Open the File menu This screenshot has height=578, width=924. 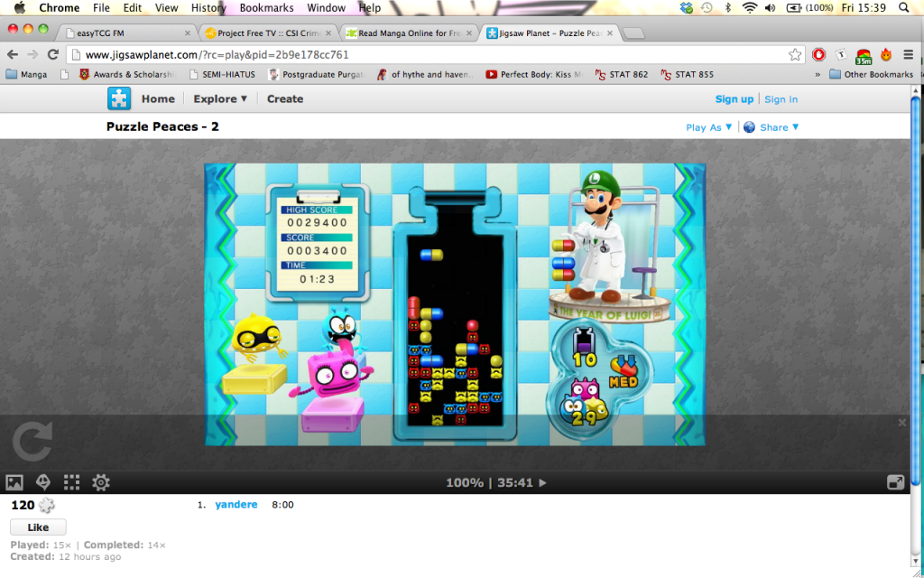point(101,7)
